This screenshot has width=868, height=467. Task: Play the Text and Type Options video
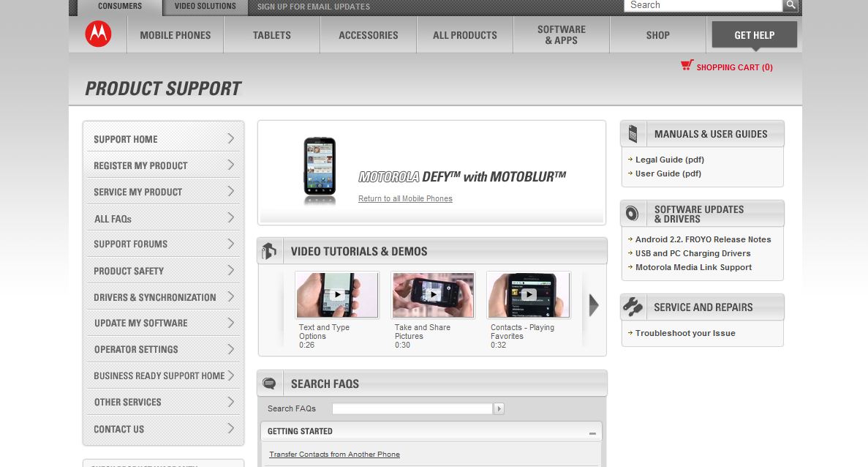tap(337, 295)
